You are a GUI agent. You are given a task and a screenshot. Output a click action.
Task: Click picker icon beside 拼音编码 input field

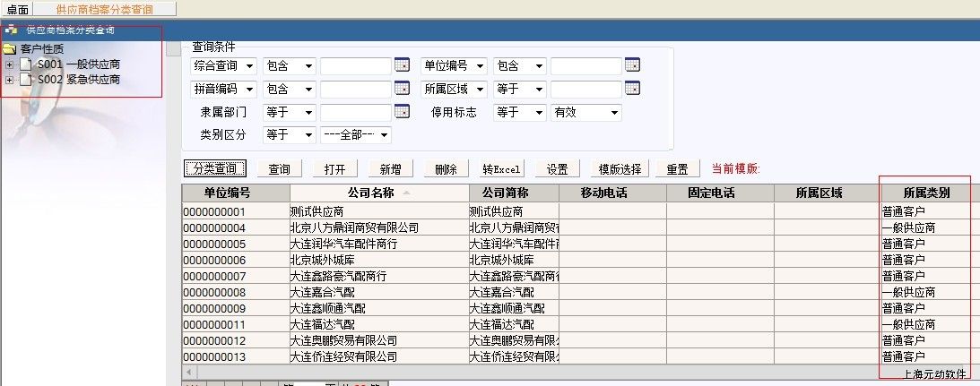[x=402, y=89]
